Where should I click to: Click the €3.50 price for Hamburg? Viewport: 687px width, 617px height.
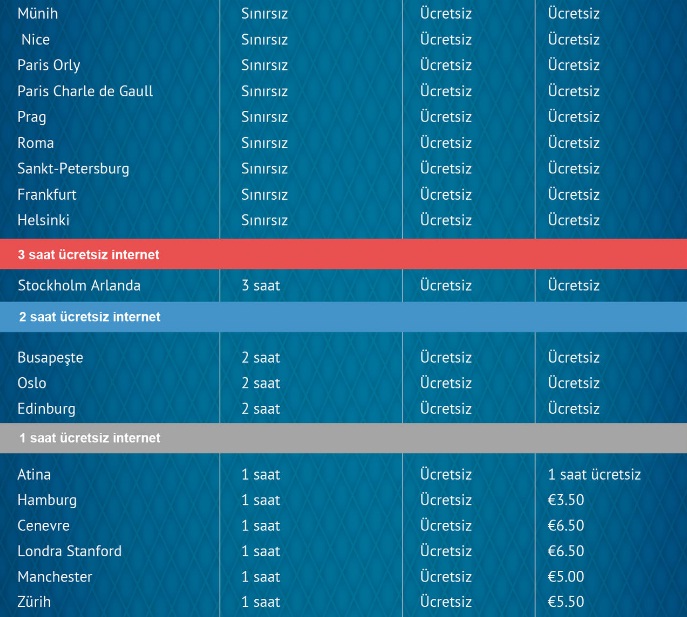coord(566,500)
